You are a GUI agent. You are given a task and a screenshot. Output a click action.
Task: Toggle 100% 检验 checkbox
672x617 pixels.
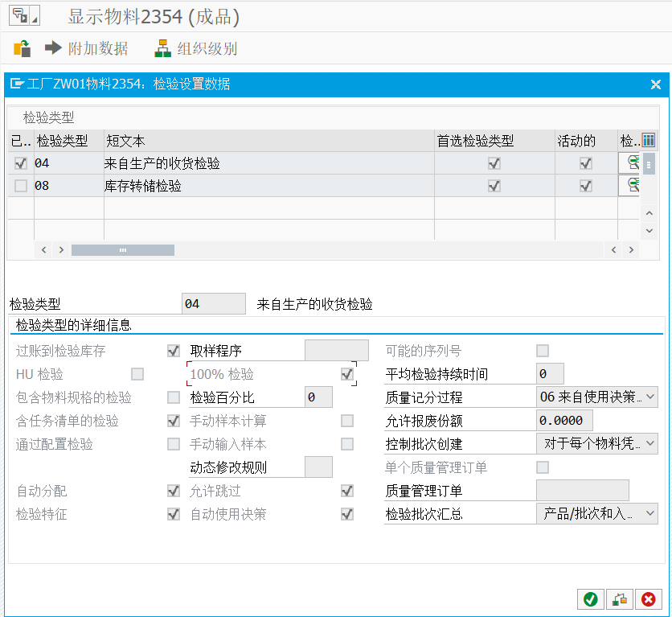tap(347, 374)
